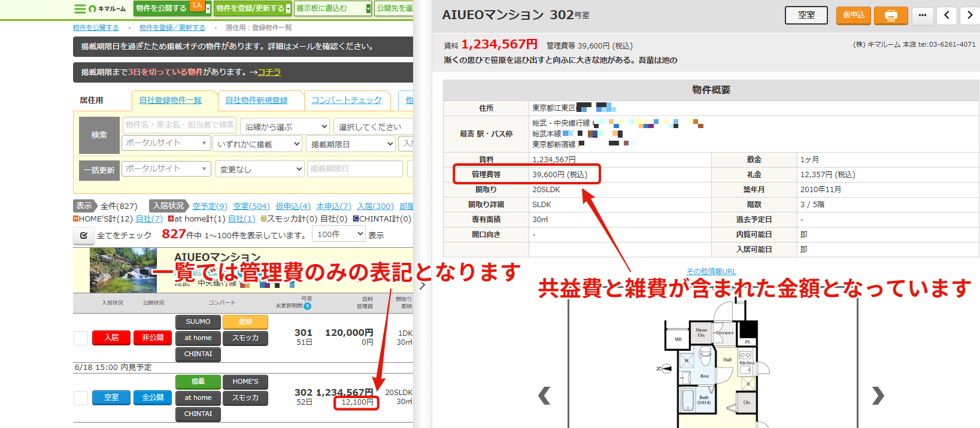Click 自社(1) link beside at home計
Screen dimensions: 980x428
pyautogui.click(x=242, y=219)
